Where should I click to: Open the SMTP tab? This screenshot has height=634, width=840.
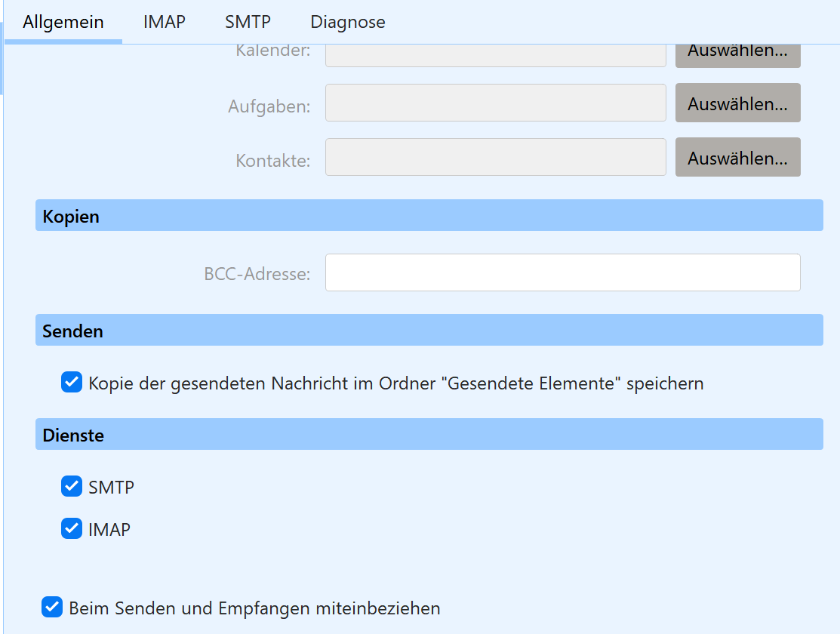248,22
